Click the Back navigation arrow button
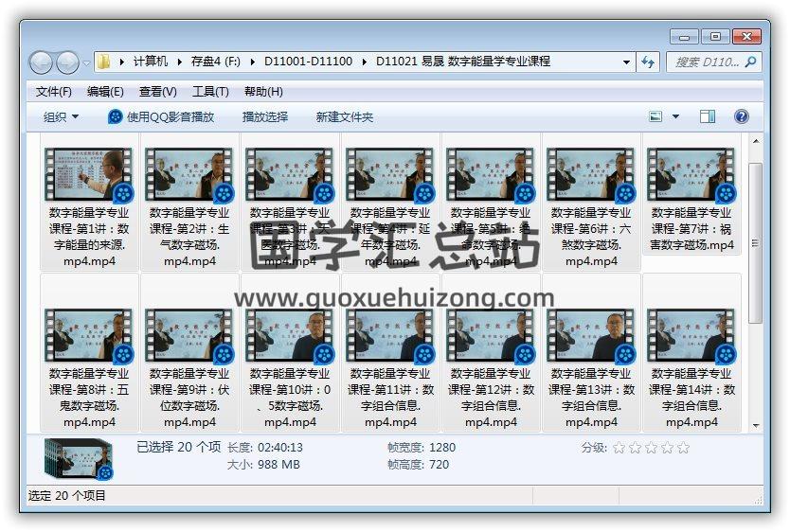 (x=41, y=62)
